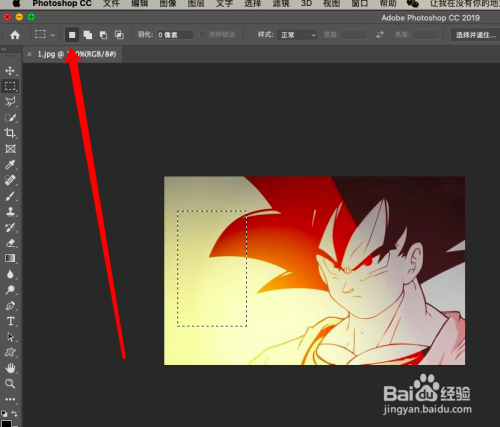Select the Crop tool
This screenshot has width=500, height=427.
10,133
